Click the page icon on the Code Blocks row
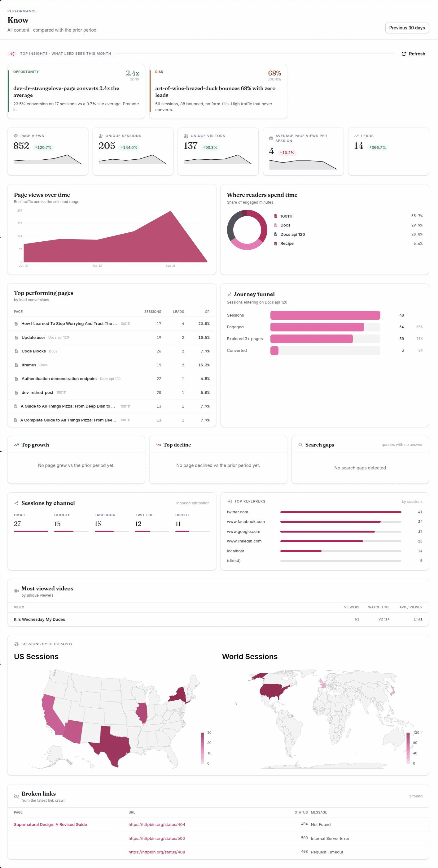 point(16,351)
